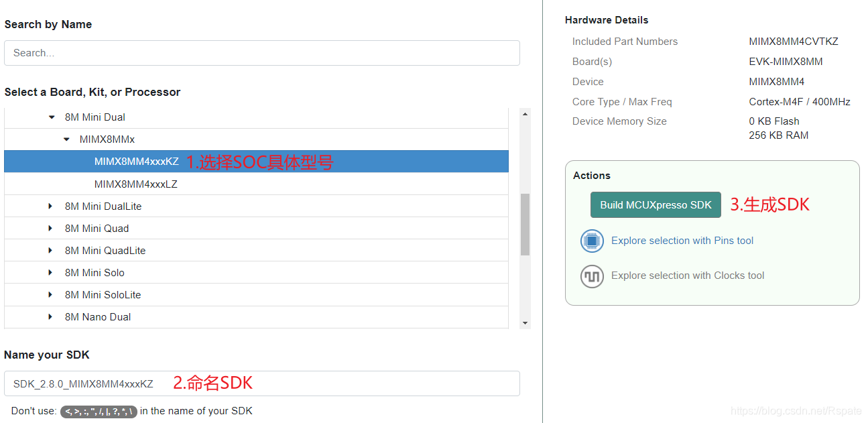The width and height of the screenshot is (868, 423).
Task: Select the MIMX8MMx label
Action: tap(107, 139)
